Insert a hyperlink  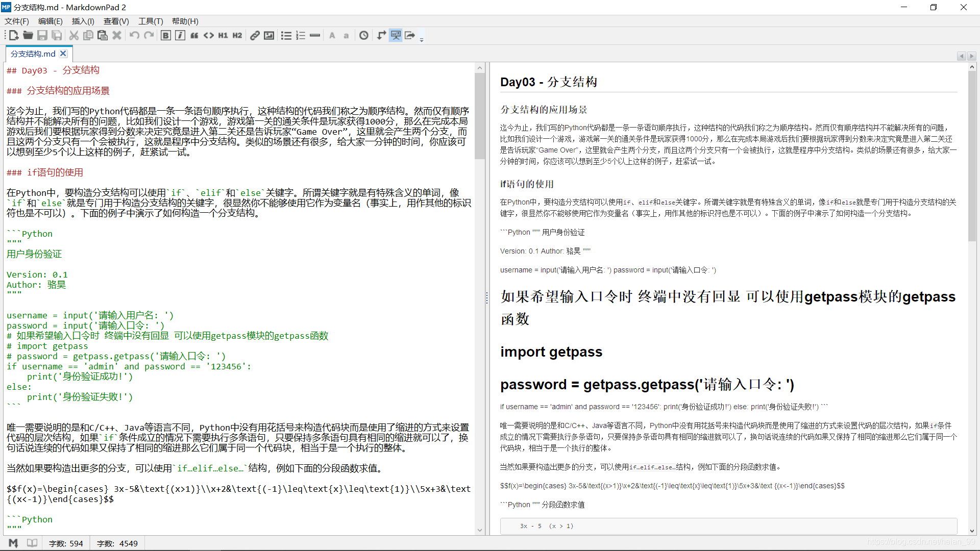coord(255,35)
